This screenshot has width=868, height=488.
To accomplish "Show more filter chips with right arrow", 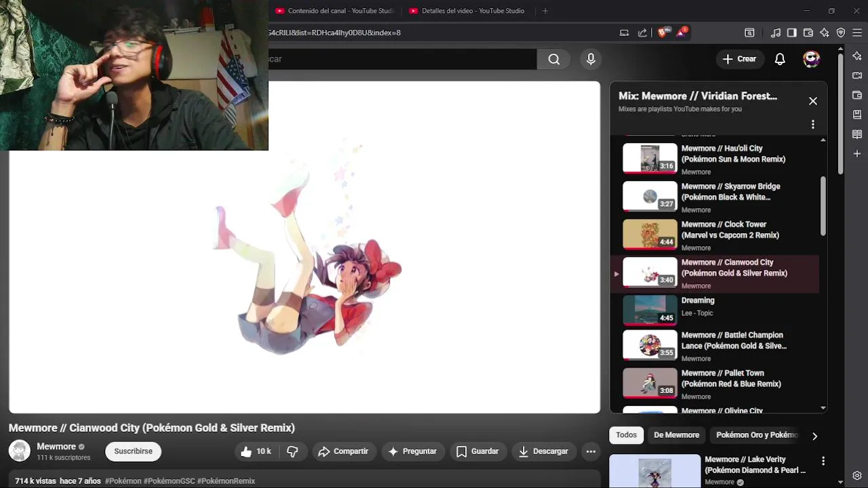I will (x=814, y=436).
